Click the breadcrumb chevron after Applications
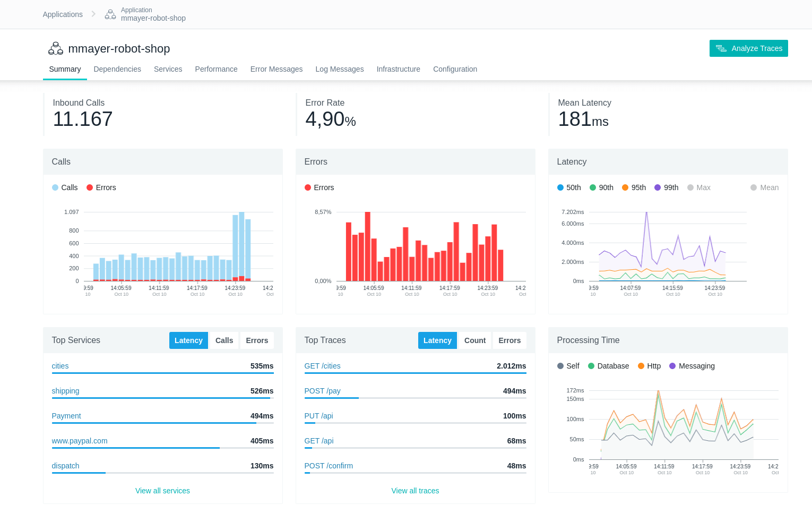The width and height of the screenshot is (812, 530). 93,14
